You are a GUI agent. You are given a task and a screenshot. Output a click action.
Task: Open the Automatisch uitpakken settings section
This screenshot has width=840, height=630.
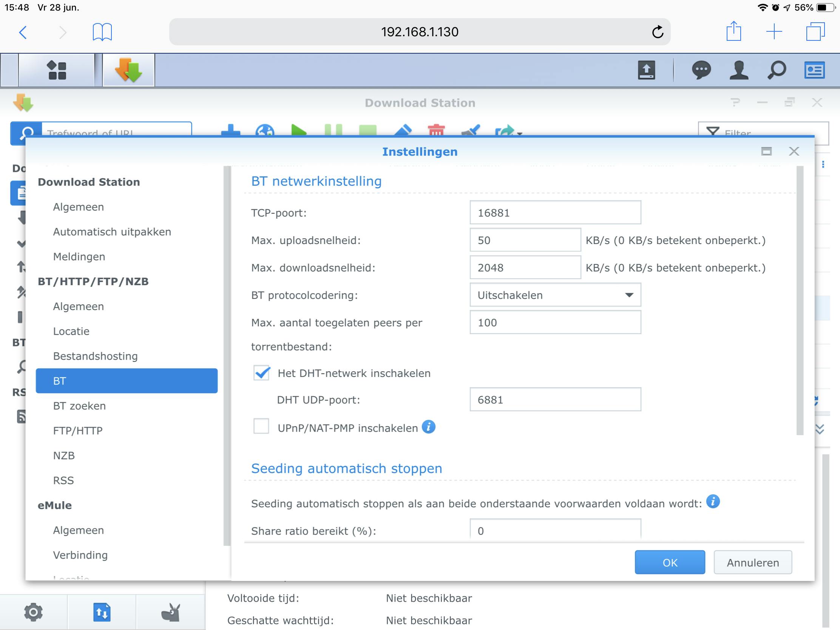point(112,232)
